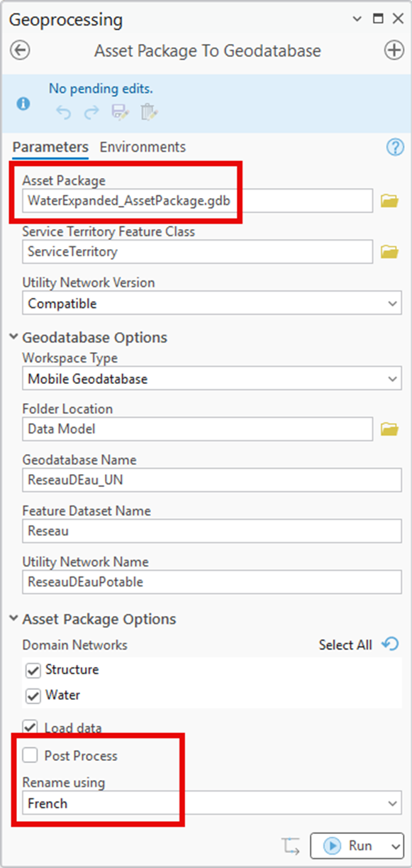Switch to the Environments tab
Image resolution: width=412 pixels, height=868 pixels.
pos(143,147)
